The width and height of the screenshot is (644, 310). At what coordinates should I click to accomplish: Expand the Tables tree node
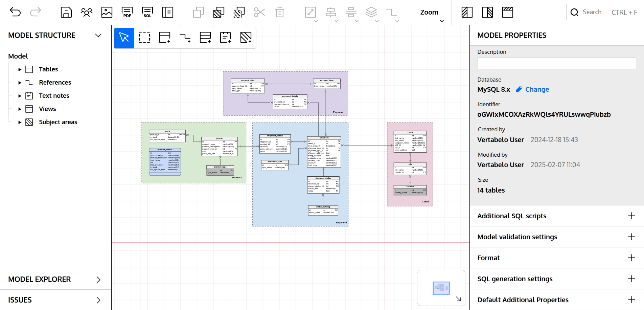point(20,69)
